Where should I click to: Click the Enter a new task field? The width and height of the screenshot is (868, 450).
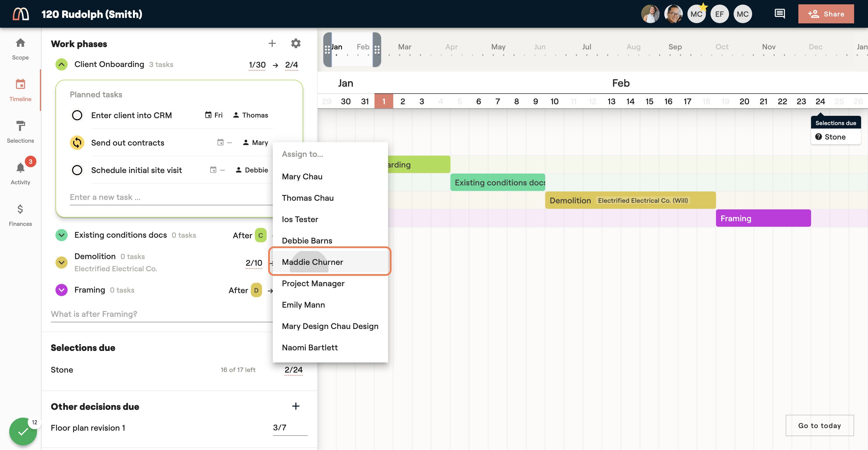(171, 197)
